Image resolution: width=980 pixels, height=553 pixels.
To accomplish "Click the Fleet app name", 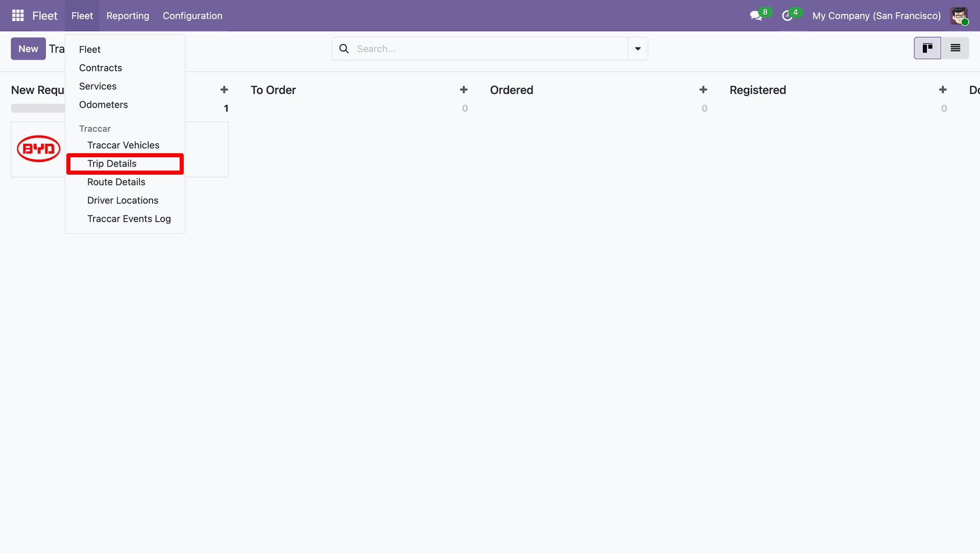I will [45, 16].
